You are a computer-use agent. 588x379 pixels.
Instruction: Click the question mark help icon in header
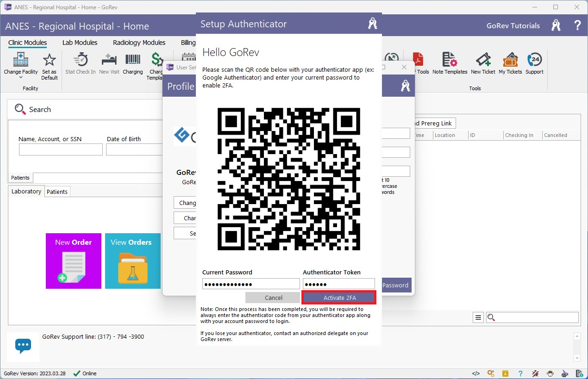pos(577,25)
